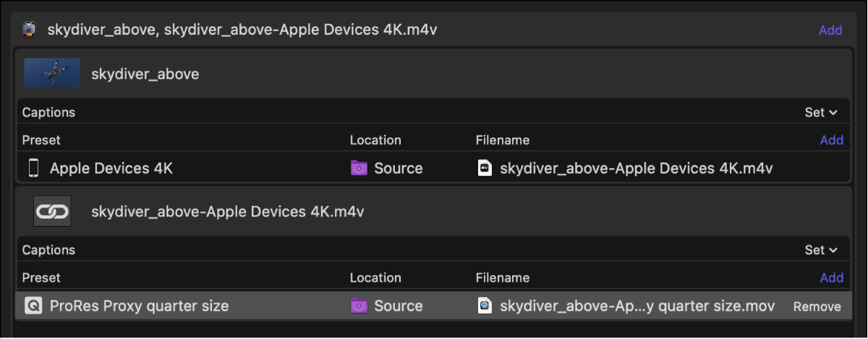
Task: Click truncated quarter size.mov filename
Action: click(637, 306)
